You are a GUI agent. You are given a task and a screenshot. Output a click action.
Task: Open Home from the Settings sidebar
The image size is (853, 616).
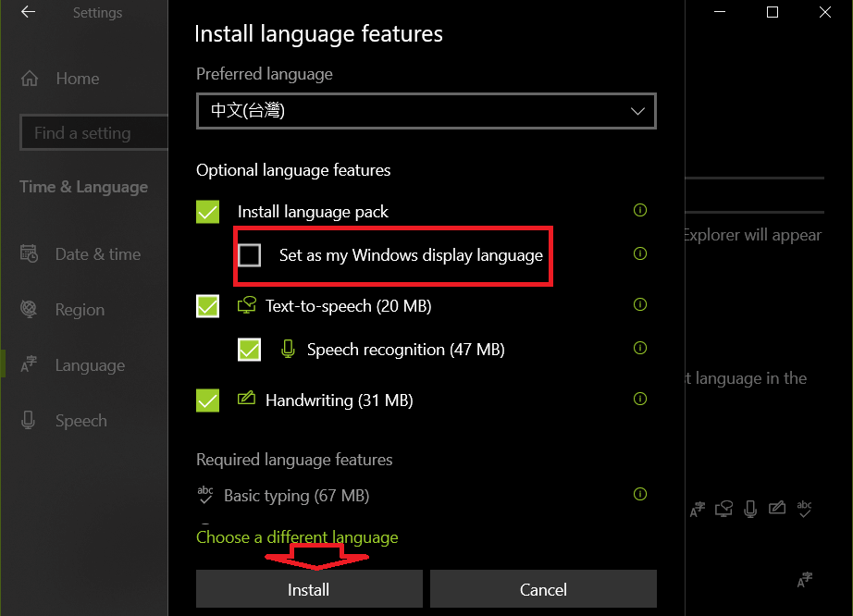coord(78,79)
